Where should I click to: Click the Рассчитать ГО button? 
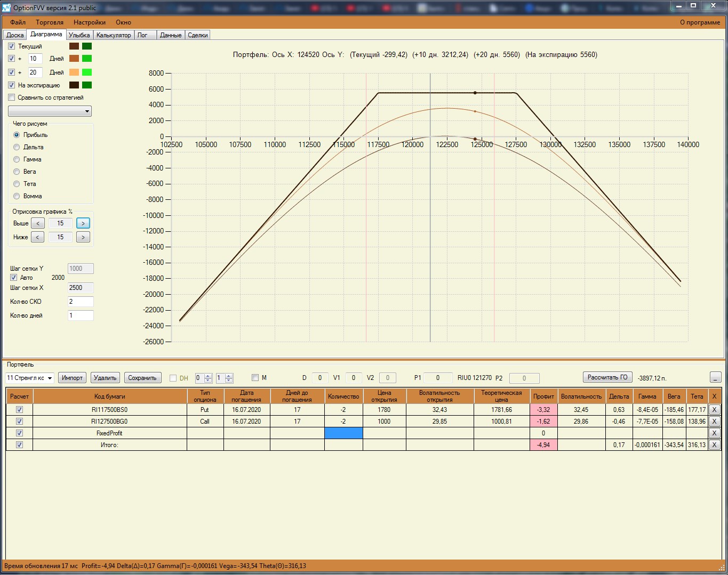pyautogui.click(x=607, y=377)
